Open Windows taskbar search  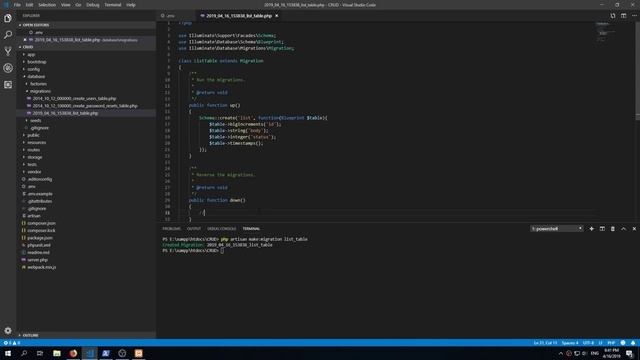click(x=24, y=353)
